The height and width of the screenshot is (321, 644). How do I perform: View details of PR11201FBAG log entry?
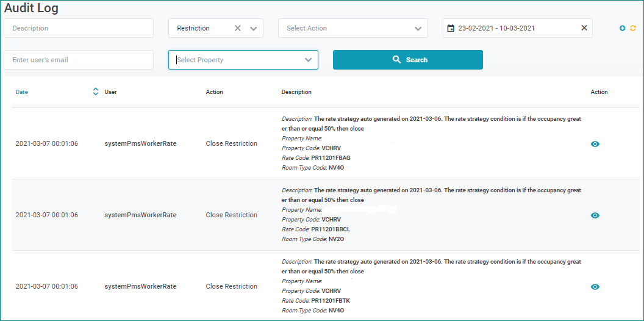pyautogui.click(x=595, y=144)
